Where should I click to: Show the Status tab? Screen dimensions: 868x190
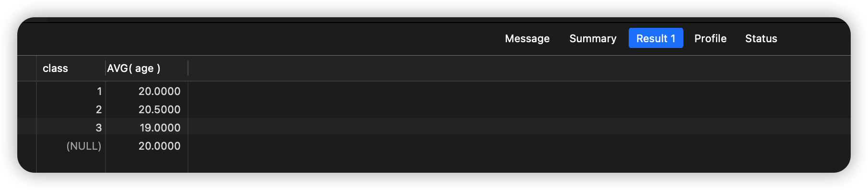click(x=761, y=38)
